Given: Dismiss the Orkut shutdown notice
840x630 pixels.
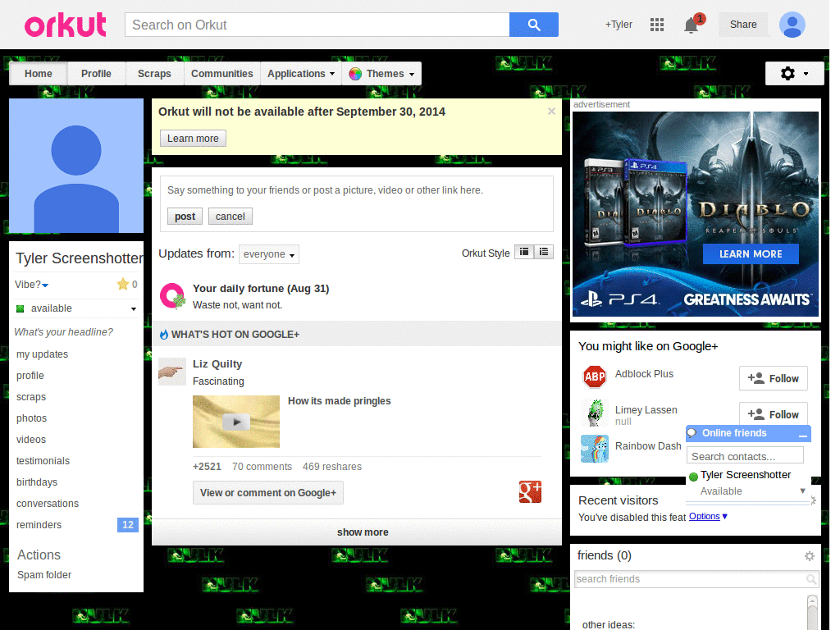Looking at the screenshot, I should (x=551, y=112).
